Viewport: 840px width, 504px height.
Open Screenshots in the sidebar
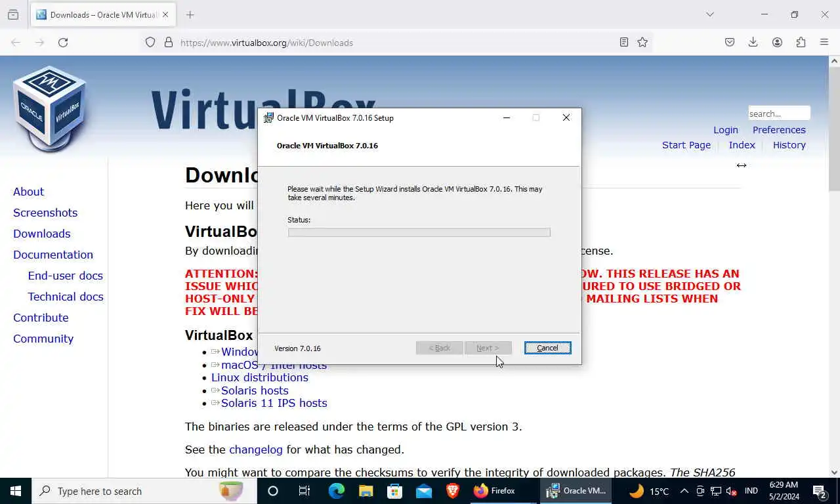pos(45,213)
